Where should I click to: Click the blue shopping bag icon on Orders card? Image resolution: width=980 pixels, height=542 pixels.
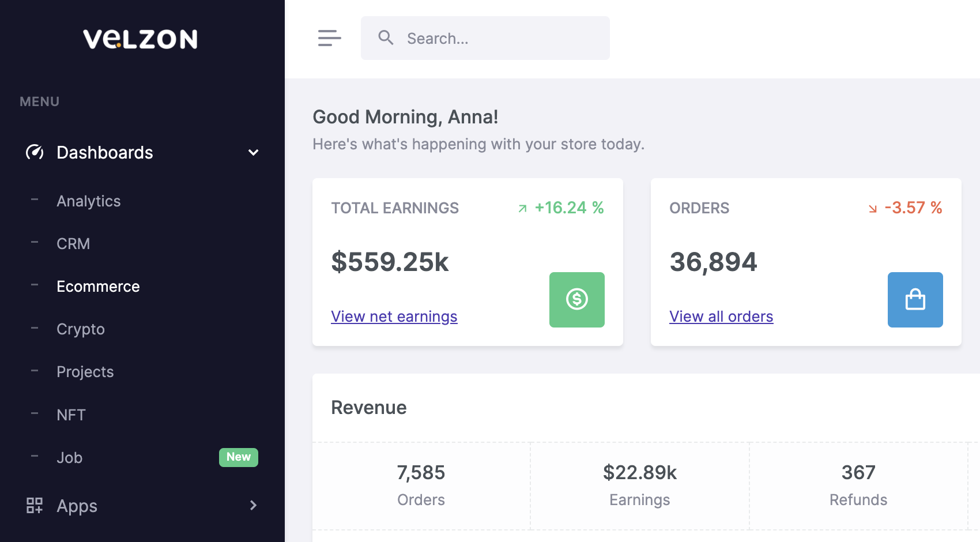pos(915,299)
